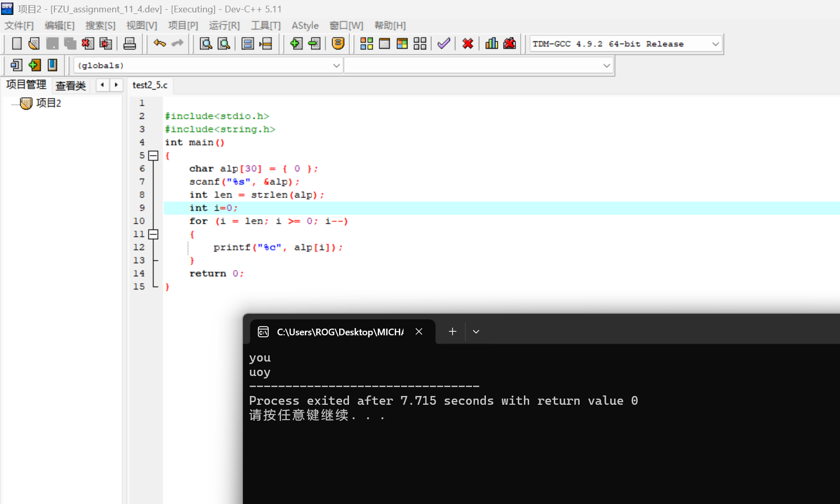Click the Delete Profiling Information icon
Image resolution: width=840 pixels, height=504 pixels.
[x=510, y=44]
